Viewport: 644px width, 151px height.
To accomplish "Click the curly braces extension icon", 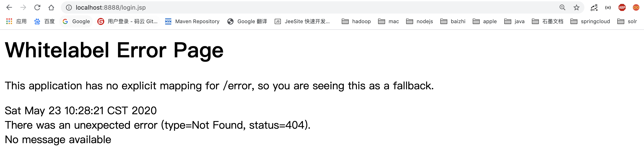I will [x=608, y=7].
